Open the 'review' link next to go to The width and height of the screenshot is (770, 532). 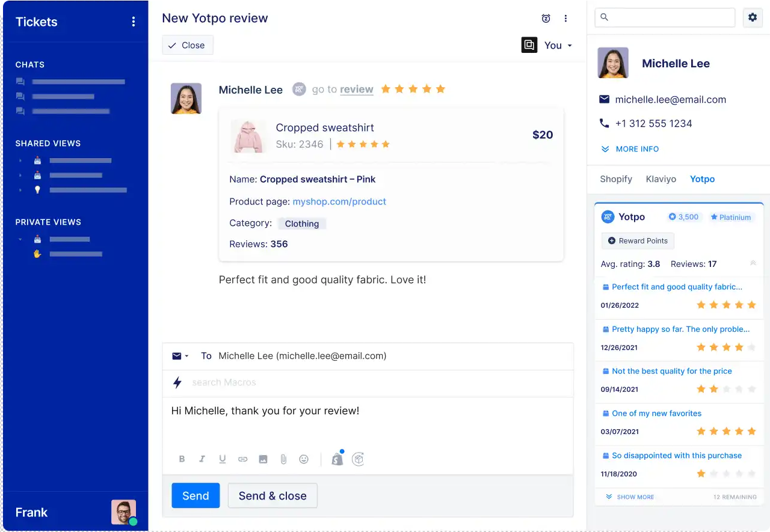coord(357,90)
